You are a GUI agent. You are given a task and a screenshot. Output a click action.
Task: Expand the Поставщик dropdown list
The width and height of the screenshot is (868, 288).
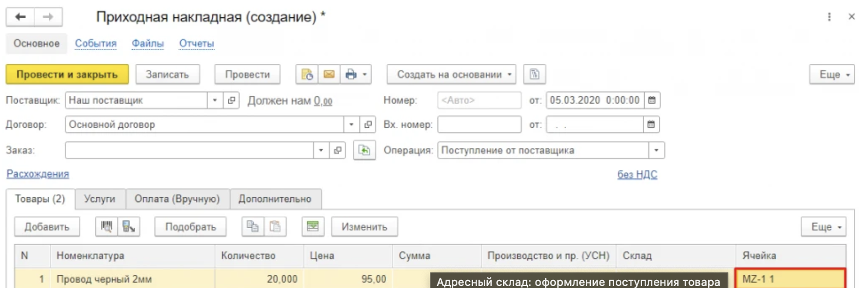215,100
